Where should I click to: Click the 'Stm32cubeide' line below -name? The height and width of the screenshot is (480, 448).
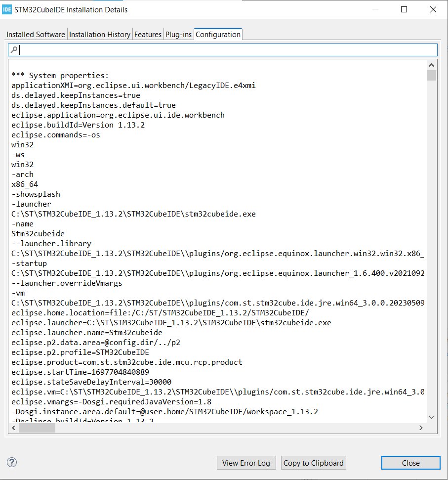(x=38, y=233)
